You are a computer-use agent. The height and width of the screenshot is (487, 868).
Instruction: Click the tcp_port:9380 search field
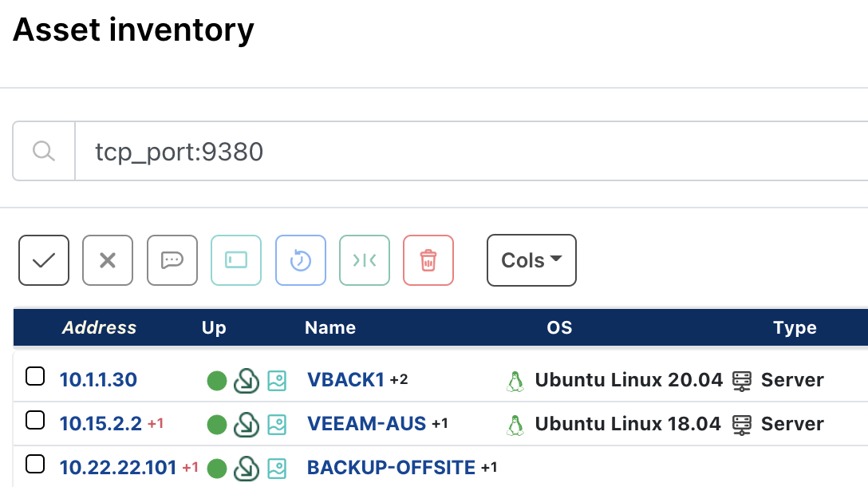[319, 151]
